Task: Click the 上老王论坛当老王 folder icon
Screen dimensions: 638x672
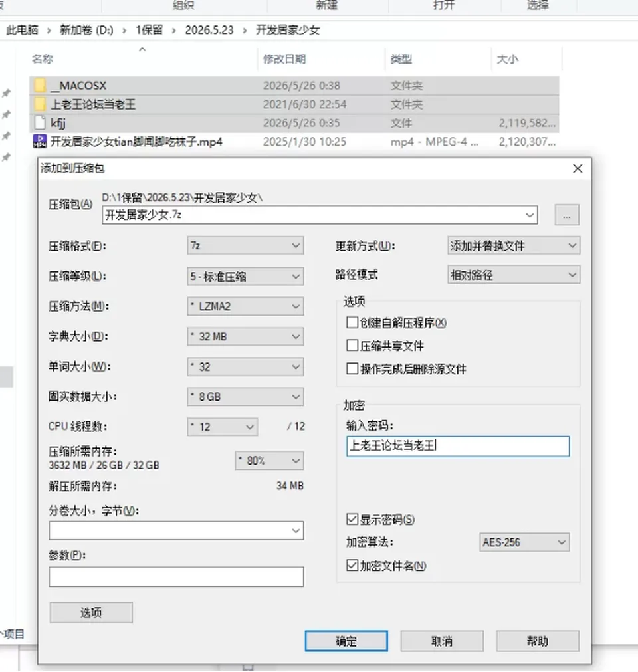Action: [x=40, y=104]
